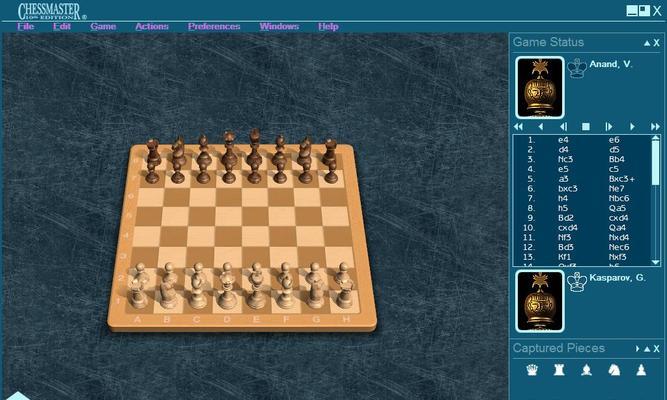Screen dimensions: 667x400
Task: Select move 8 black Qa5
Action: [x=617, y=209]
